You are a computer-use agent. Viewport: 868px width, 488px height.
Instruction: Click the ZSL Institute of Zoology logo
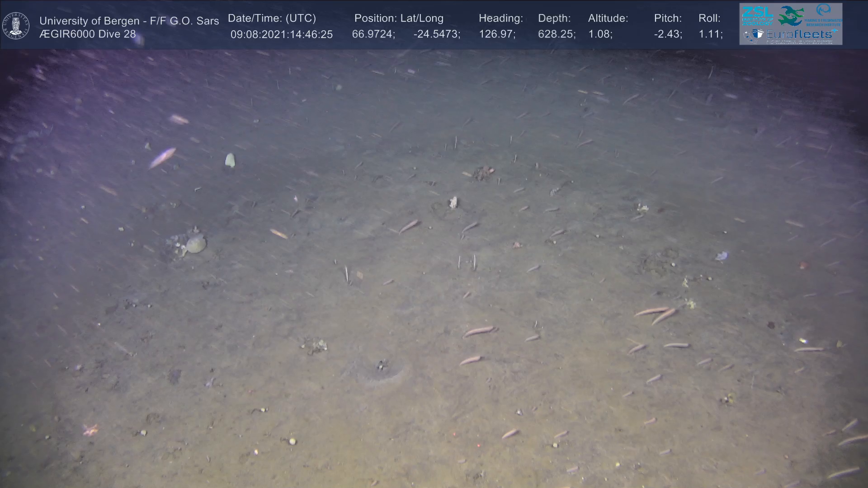[757, 16]
